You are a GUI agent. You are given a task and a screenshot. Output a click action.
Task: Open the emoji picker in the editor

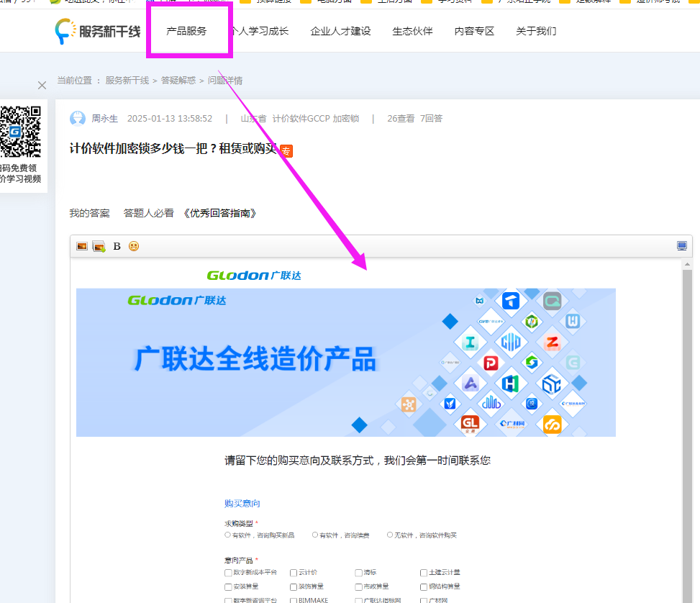pos(134,246)
